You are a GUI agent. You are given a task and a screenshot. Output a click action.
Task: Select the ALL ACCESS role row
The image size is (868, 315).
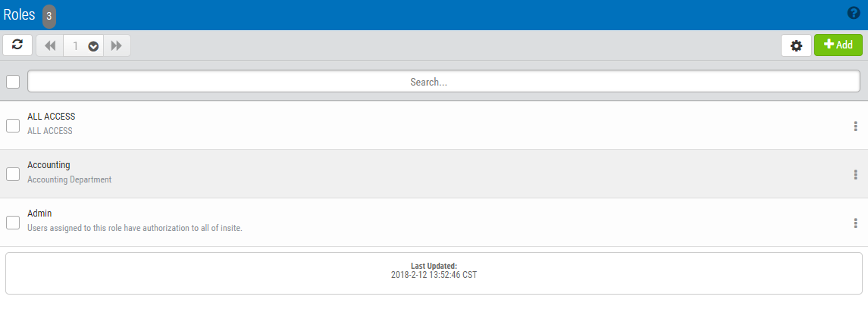click(x=434, y=126)
